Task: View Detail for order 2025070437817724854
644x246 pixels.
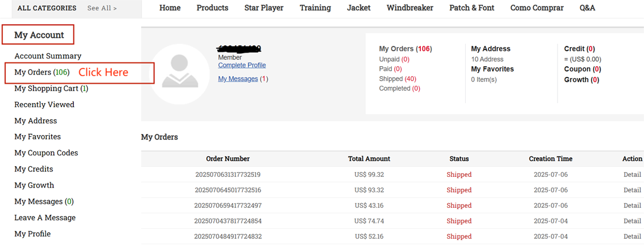Action: coord(632,221)
